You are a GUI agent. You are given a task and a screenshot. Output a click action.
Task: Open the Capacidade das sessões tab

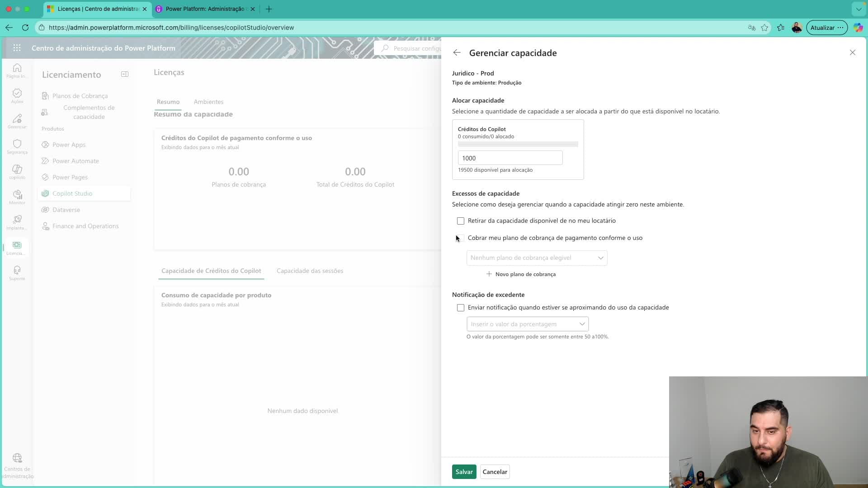click(x=310, y=271)
